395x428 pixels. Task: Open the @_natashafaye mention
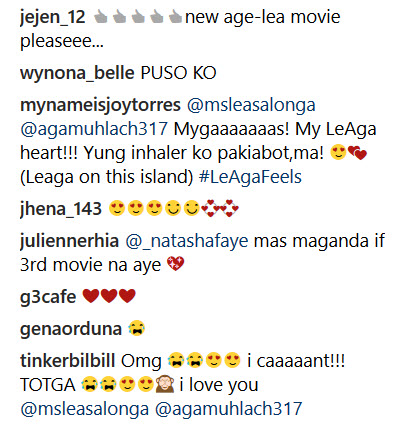pyautogui.click(x=187, y=241)
